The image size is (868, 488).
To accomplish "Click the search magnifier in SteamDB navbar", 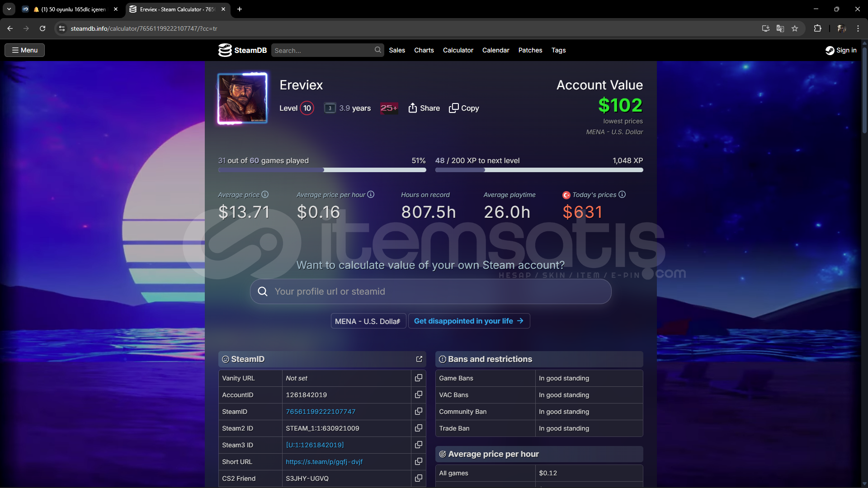I will [x=377, y=50].
